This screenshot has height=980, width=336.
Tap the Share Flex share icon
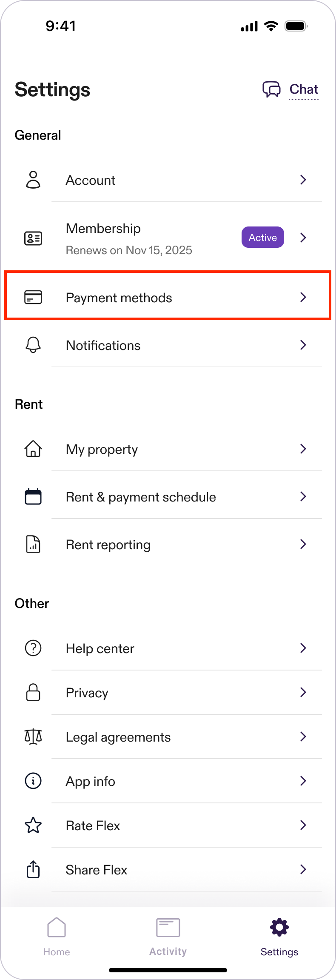[x=33, y=869]
